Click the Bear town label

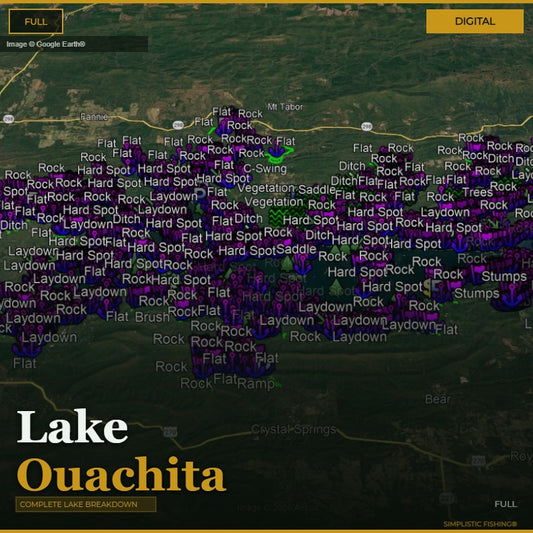[x=438, y=399]
